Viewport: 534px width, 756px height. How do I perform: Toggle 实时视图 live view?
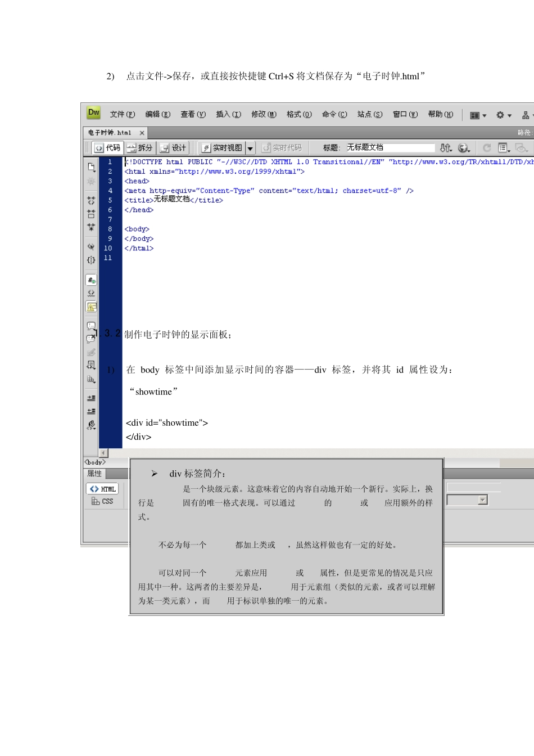coord(222,148)
